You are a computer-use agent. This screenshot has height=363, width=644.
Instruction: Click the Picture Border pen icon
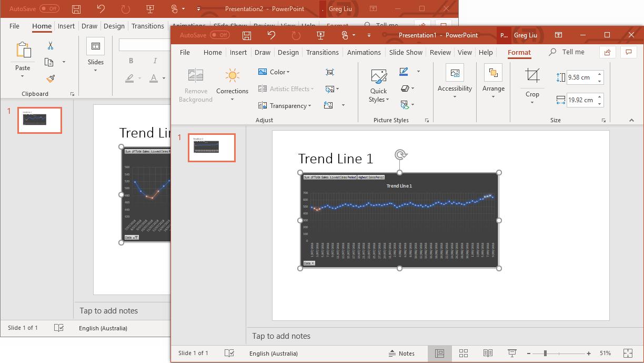tap(404, 72)
